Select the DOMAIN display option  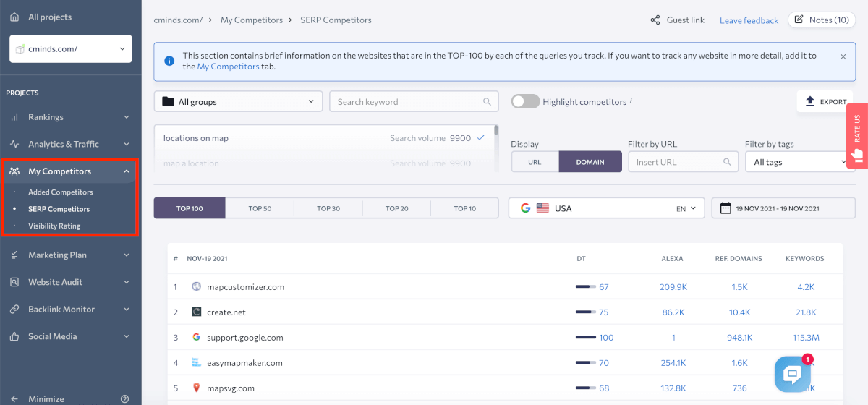[x=590, y=162]
